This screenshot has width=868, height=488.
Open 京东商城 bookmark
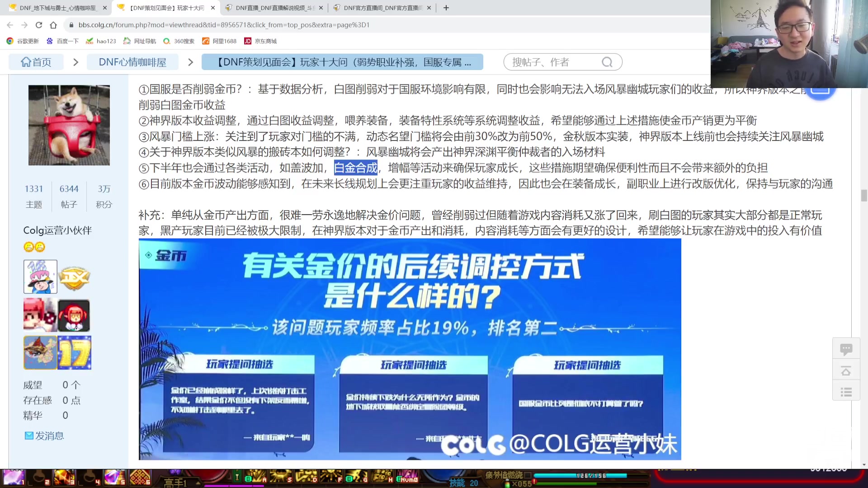click(x=260, y=41)
